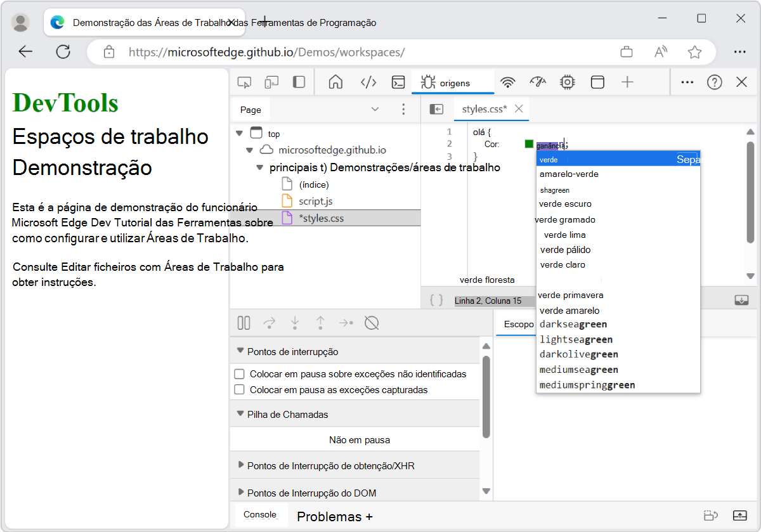Check 'Colocar em pausa as exceções capturadas'
Image resolution: width=761 pixels, height=532 pixels.
tap(239, 387)
